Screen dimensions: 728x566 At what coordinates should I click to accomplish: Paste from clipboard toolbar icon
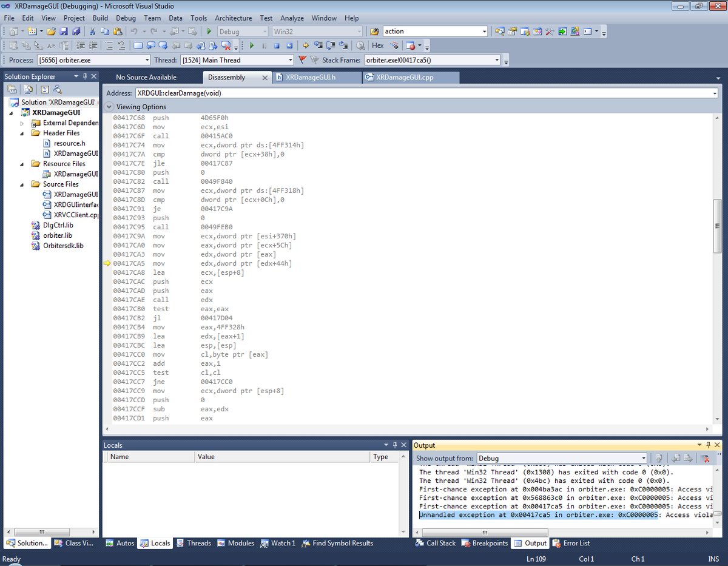117,32
